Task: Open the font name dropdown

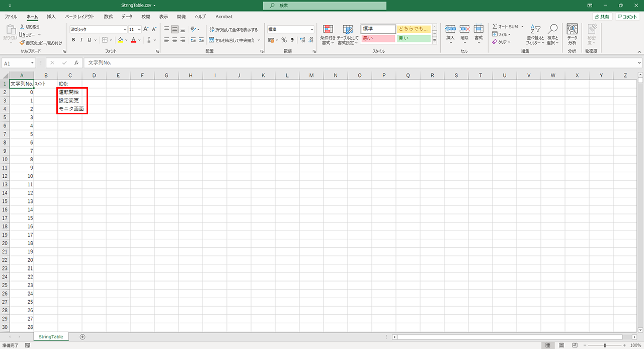Action: click(x=125, y=30)
